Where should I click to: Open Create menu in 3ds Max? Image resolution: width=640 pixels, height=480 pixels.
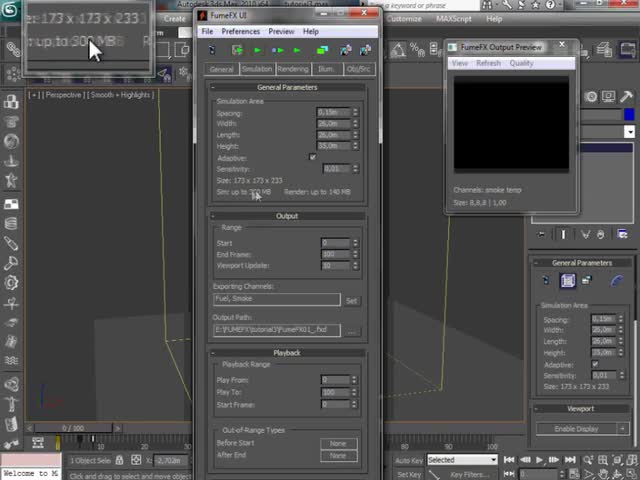coord(175,19)
